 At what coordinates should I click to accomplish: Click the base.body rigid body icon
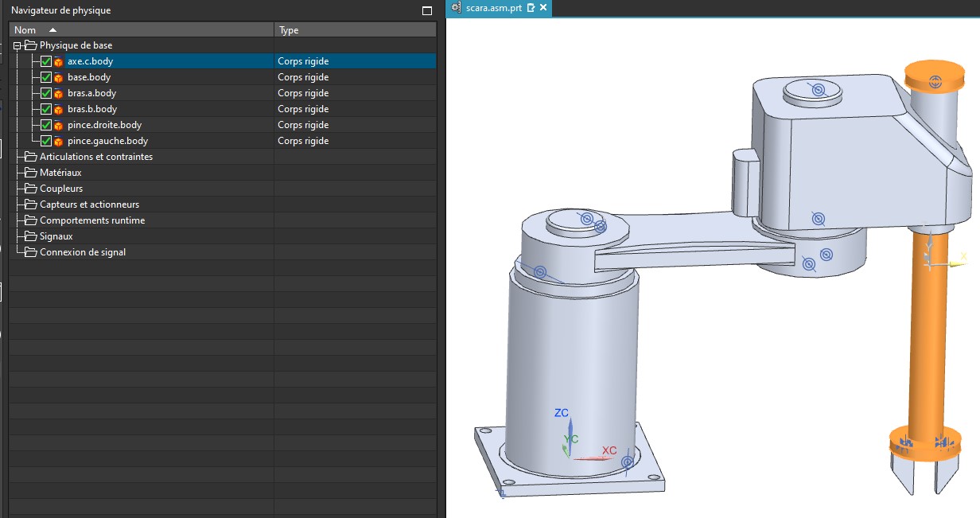coord(59,77)
